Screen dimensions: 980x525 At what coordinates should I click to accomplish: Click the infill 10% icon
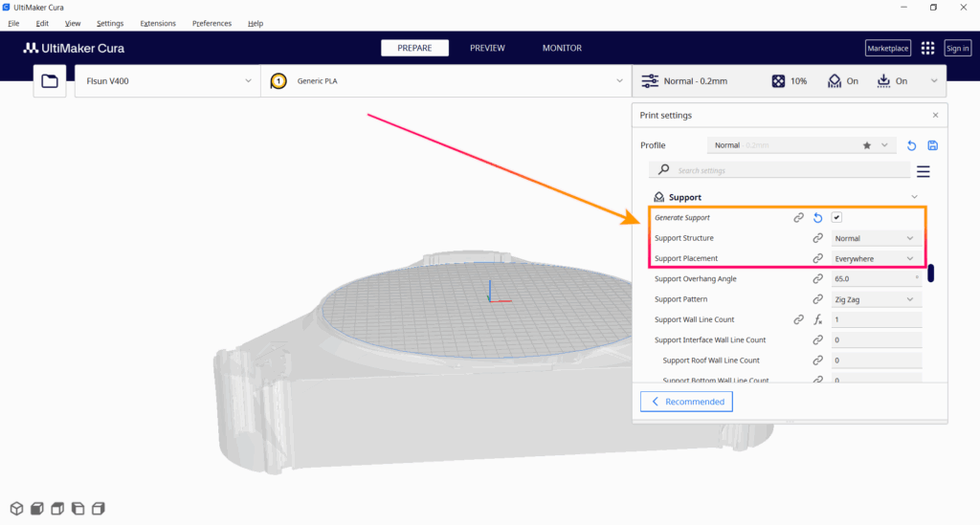(x=778, y=81)
